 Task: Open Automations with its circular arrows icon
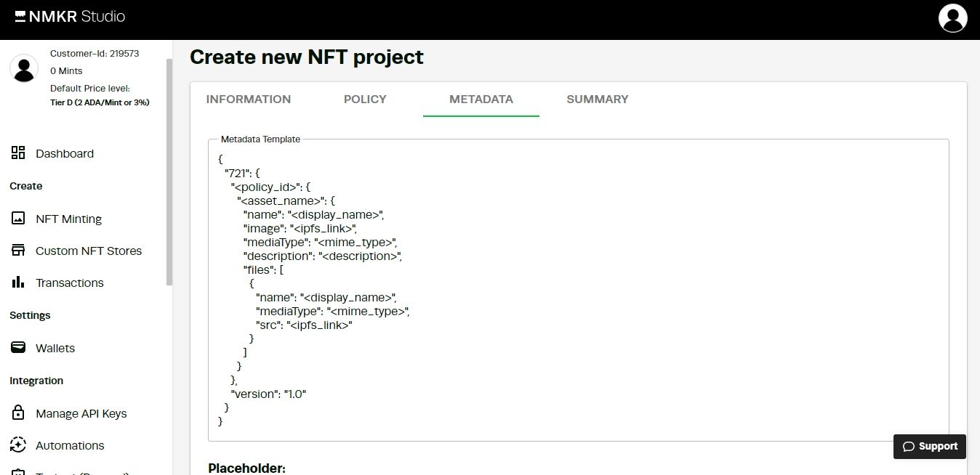pyautogui.click(x=19, y=444)
